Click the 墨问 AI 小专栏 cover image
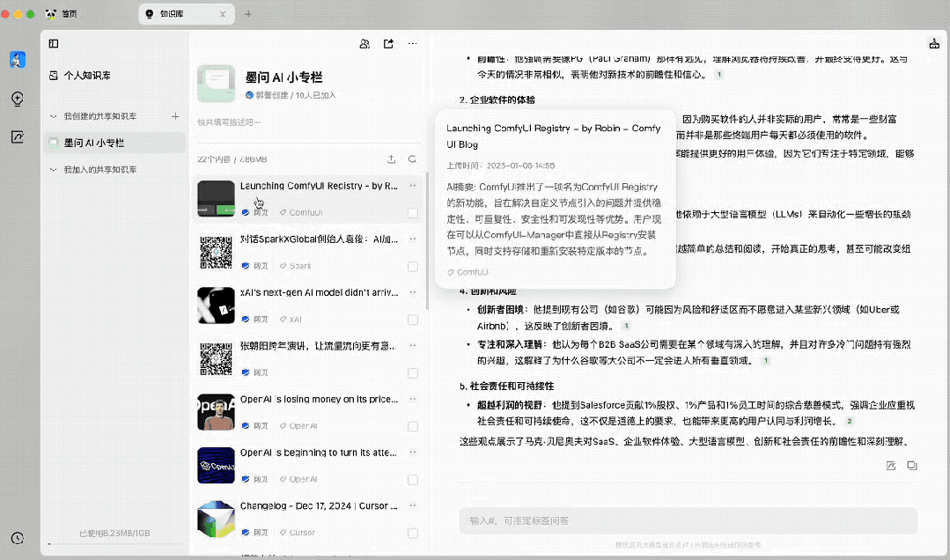The width and height of the screenshot is (950, 560). pos(217,84)
